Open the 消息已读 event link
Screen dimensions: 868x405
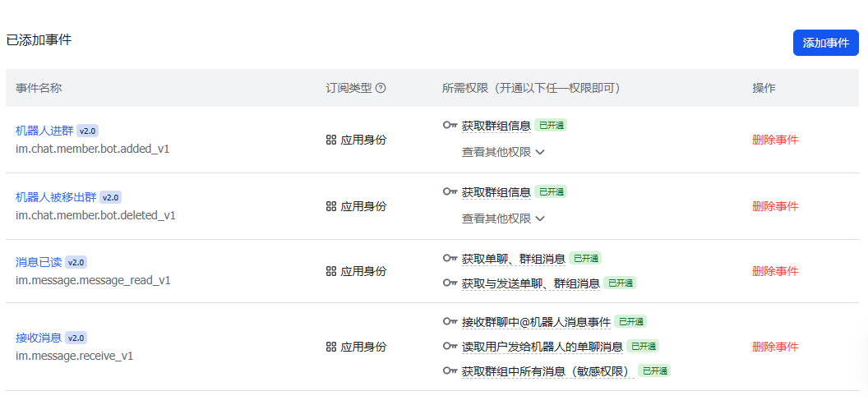[39, 262]
